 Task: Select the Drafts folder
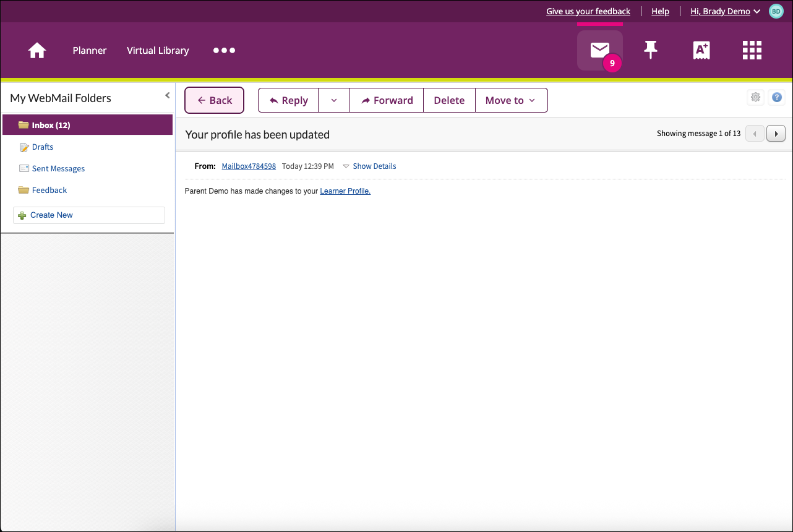pos(43,147)
